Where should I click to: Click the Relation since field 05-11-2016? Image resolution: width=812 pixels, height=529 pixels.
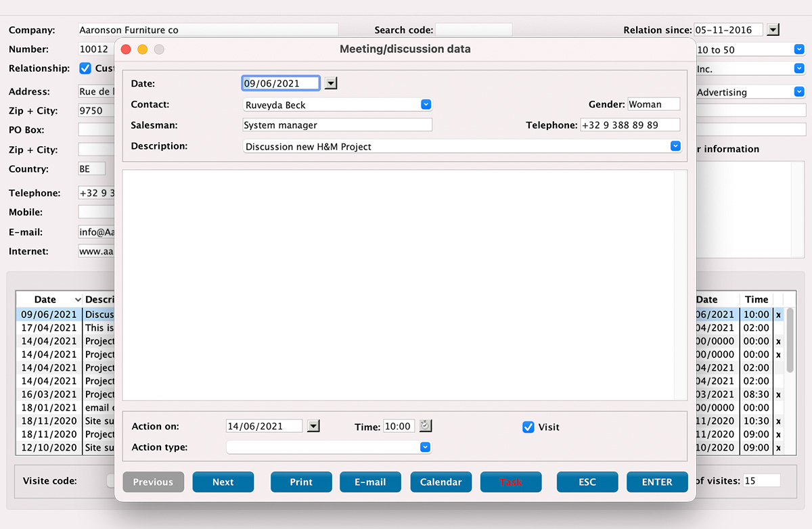[x=729, y=30]
